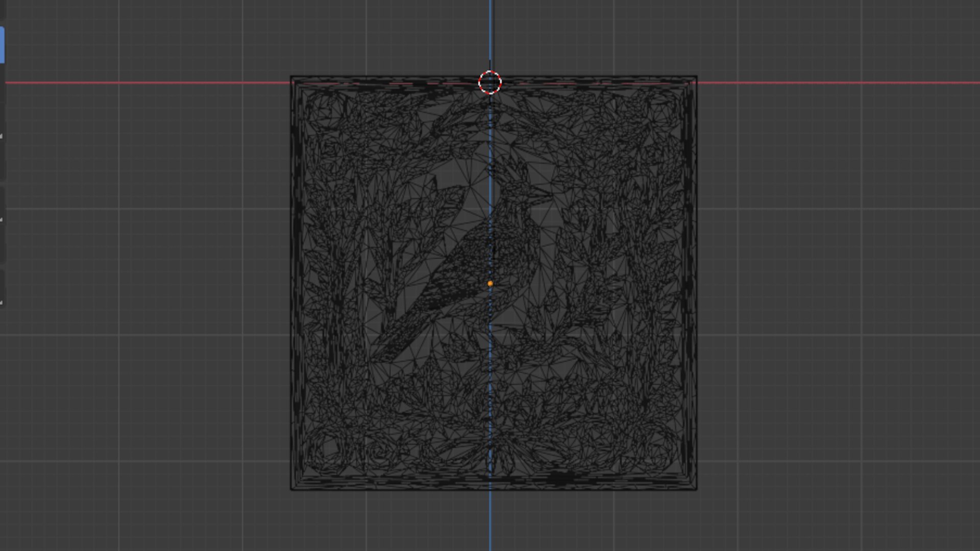Viewport: 980px width, 551px height.
Task: Click the dark blotch on the frame's bottom border
Action: pos(561,479)
